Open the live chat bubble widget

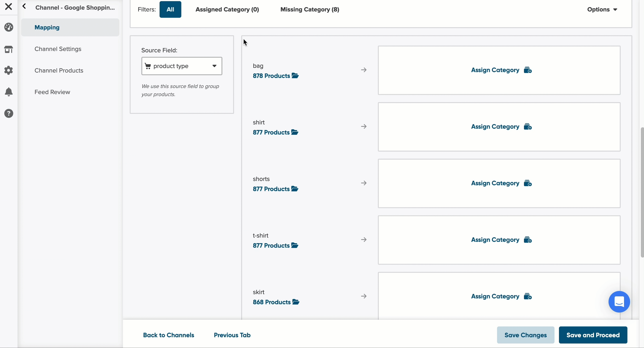click(619, 302)
